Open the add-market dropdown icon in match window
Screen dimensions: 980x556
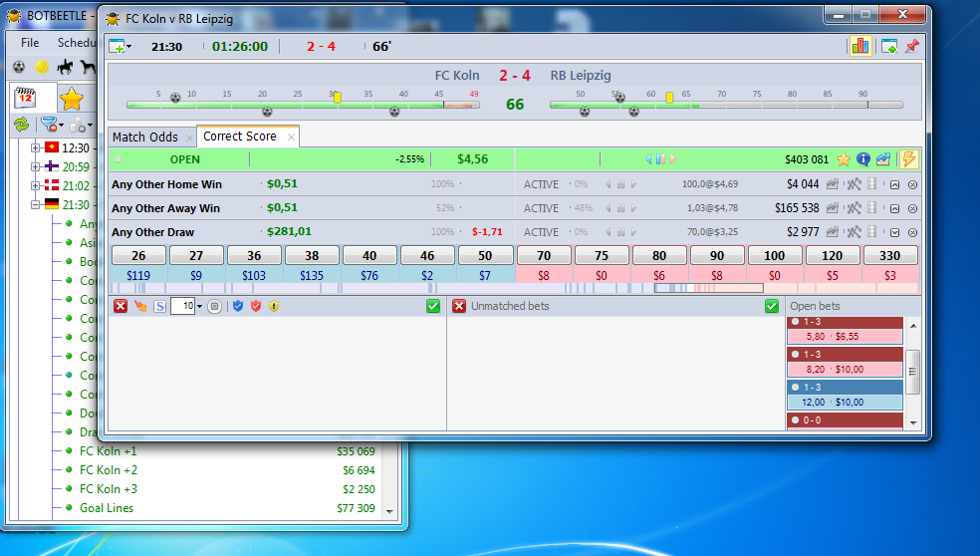[x=120, y=46]
